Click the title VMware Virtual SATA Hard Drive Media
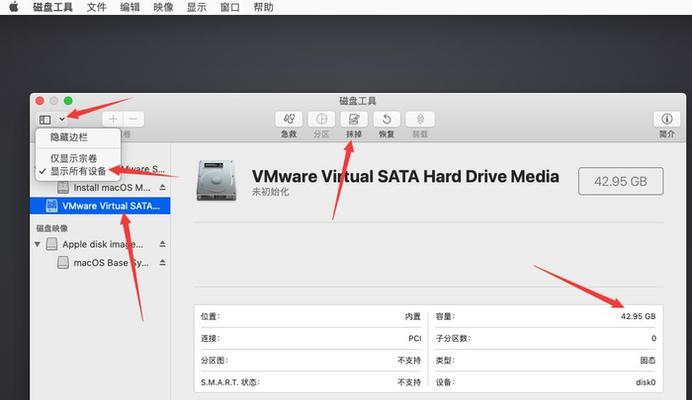692x400 pixels. 405,177
